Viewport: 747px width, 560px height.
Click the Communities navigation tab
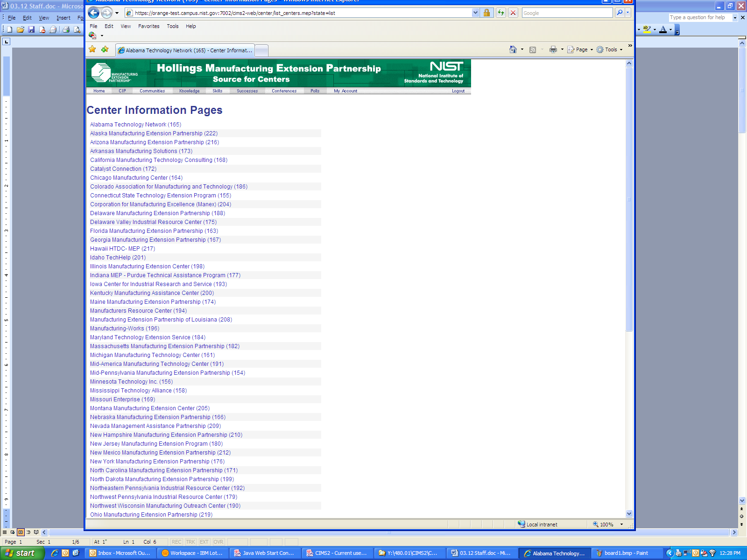click(152, 91)
